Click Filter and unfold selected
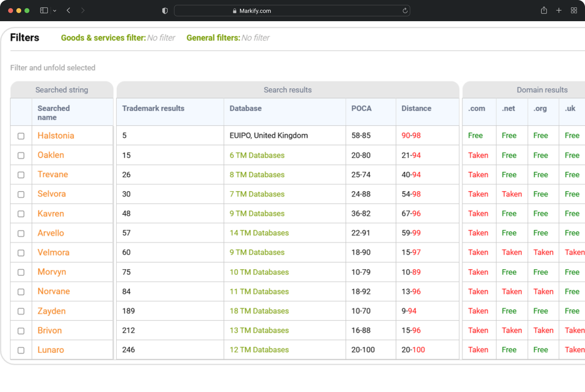 pyautogui.click(x=53, y=68)
